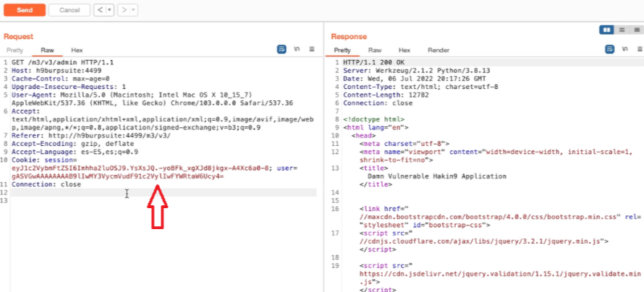This screenshot has width=644, height=292.
Task: Click the Server: Werkzeug/2.1.2 header
Action: pyautogui.click(x=417, y=71)
